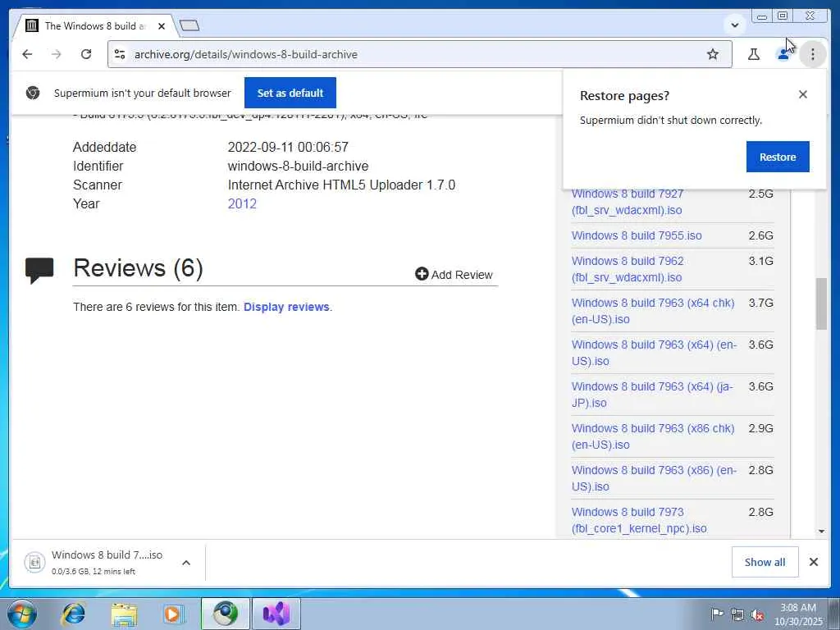View site information icon in address bar
The height and width of the screenshot is (630, 840).
[x=120, y=54]
